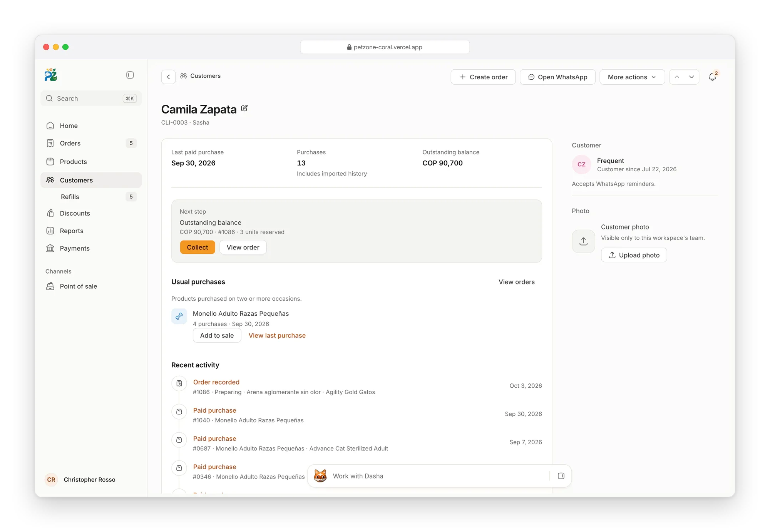Click the timeline icon for purchase #1040
Screen dimensions: 770x532
click(x=179, y=412)
